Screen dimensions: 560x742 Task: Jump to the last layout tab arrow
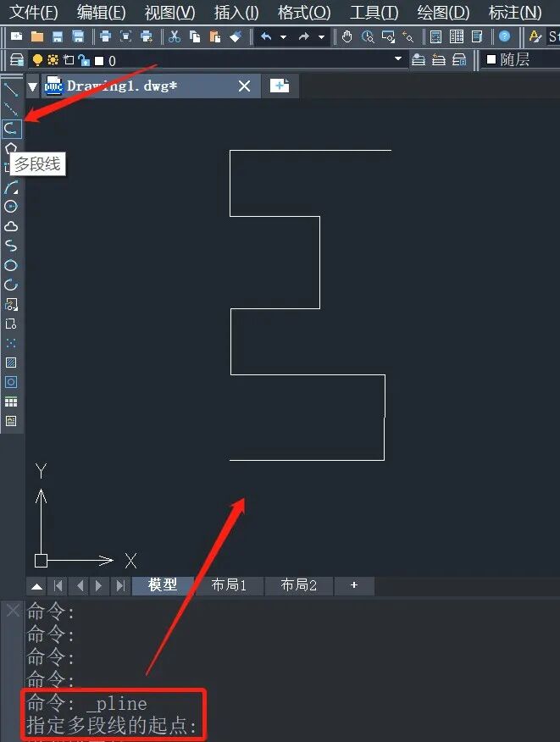[x=120, y=586]
